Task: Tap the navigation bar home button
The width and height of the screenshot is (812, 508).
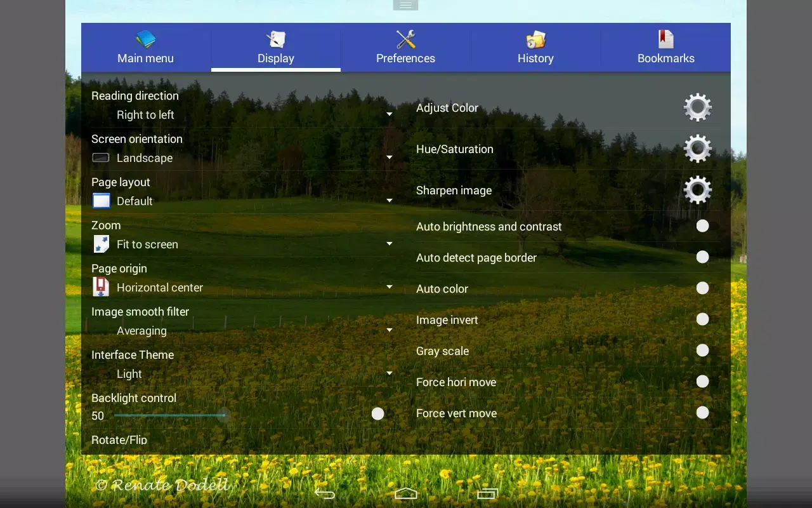Action: [x=405, y=493]
